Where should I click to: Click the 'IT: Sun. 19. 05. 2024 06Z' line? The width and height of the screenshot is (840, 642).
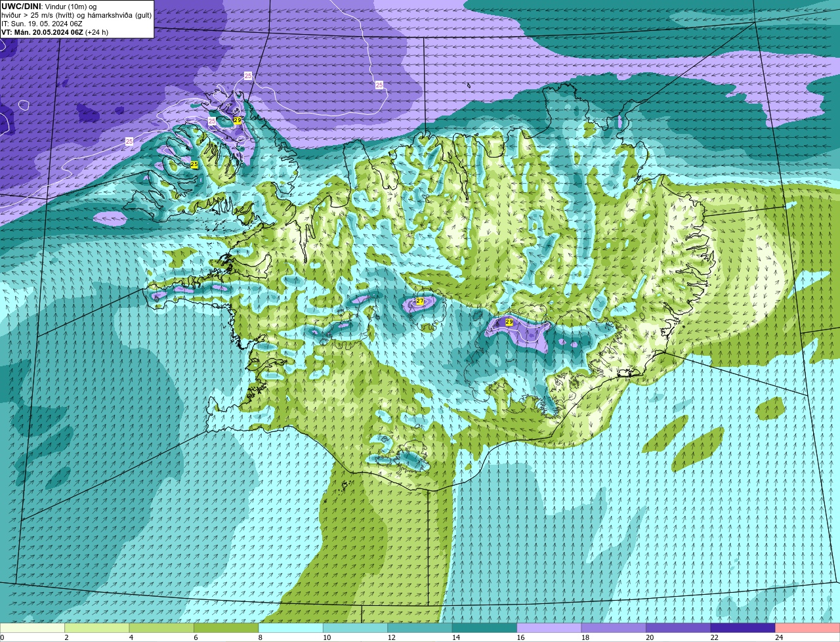[42, 24]
